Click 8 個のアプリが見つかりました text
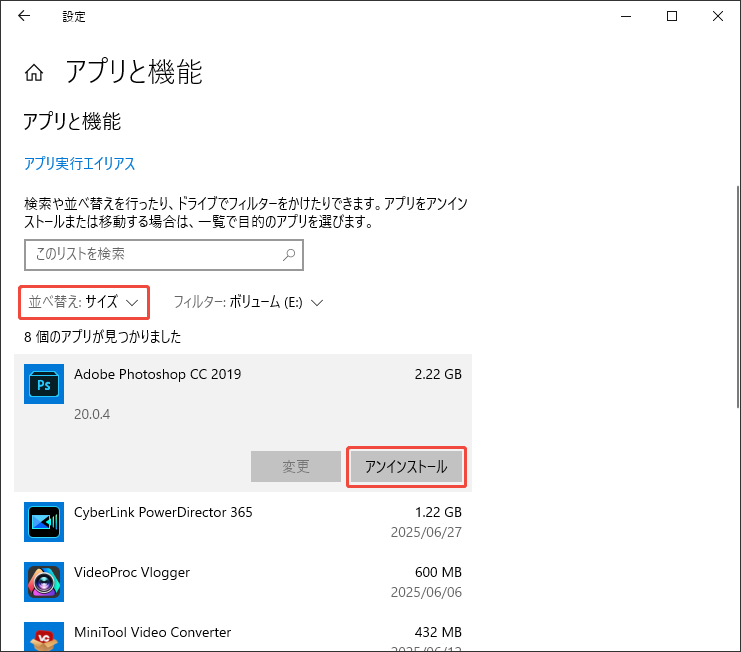Image resolution: width=741 pixels, height=652 pixels. point(103,337)
